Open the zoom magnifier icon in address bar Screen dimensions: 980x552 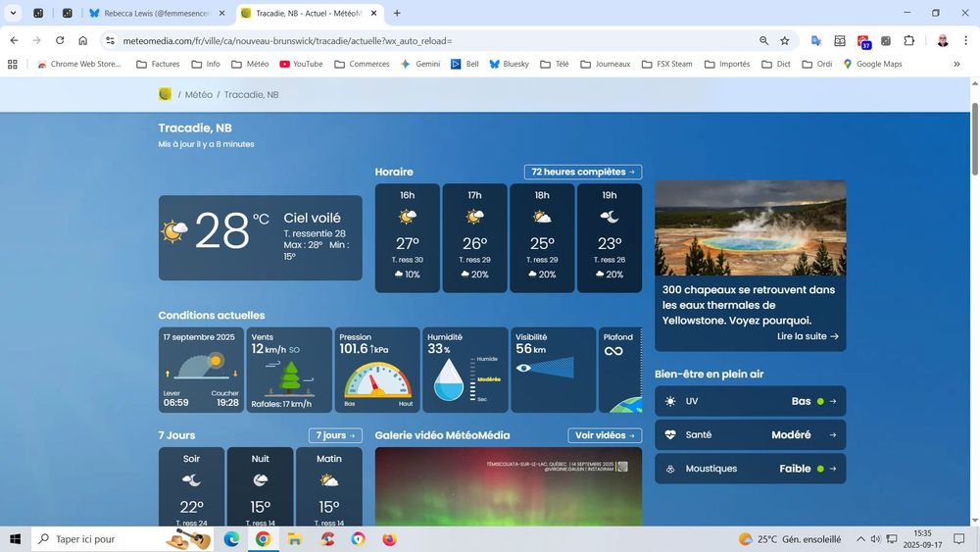point(763,40)
